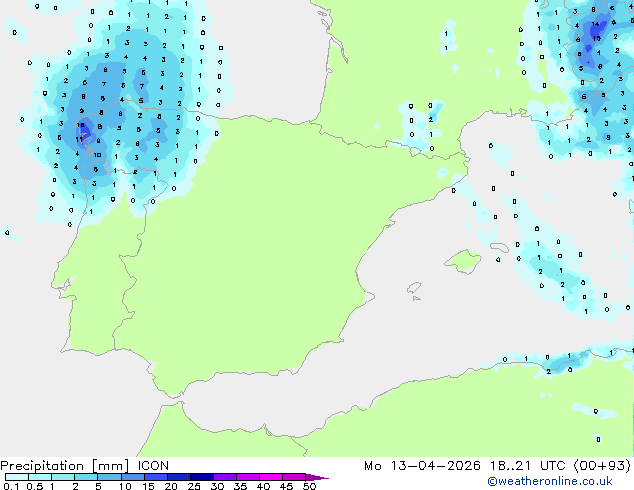Click the '13-04-2026' forecast date
634x490 pixels.
tap(435, 466)
